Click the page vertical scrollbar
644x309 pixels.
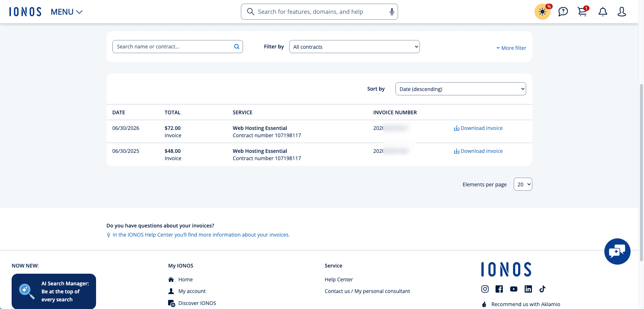(641, 173)
